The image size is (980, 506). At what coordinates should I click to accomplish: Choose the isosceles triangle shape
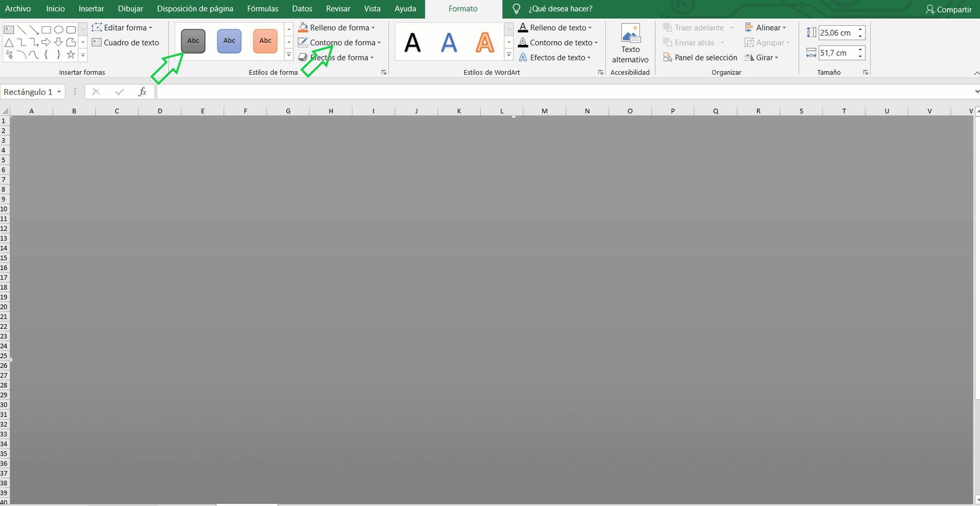tap(9, 42)
